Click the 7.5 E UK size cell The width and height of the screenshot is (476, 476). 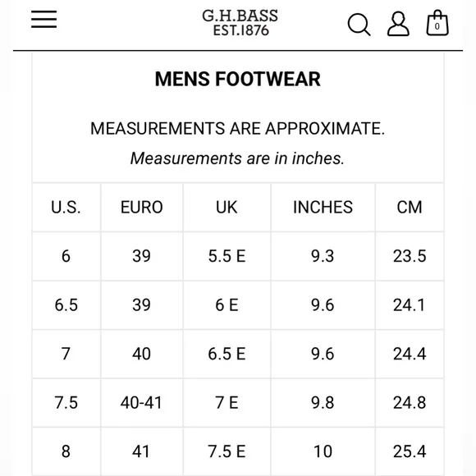227,451
